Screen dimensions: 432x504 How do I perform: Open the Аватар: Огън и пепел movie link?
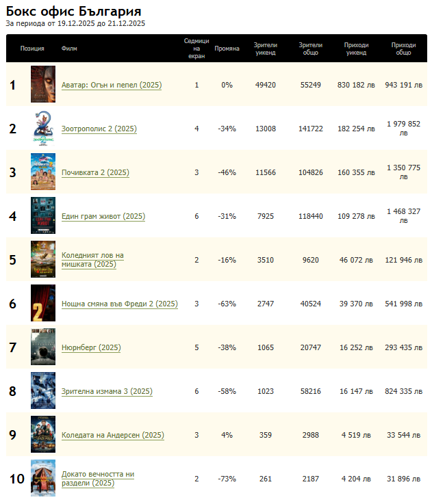(x=111, y=85)
